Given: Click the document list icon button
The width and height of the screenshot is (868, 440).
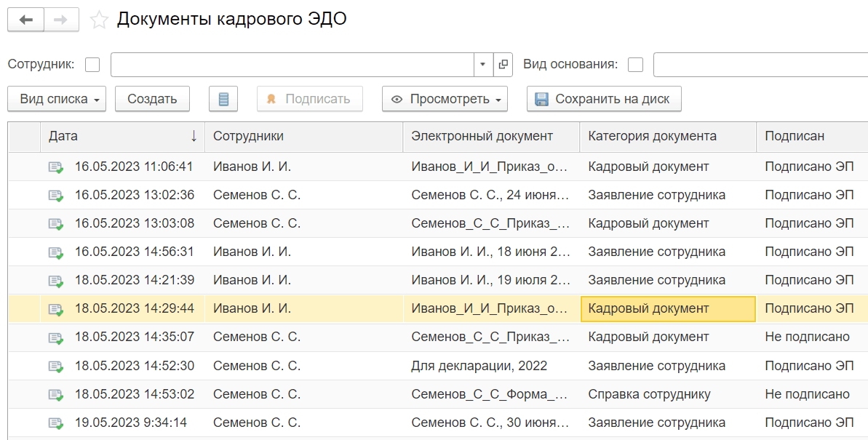Looking at the screenshot, I should (223, 99).
